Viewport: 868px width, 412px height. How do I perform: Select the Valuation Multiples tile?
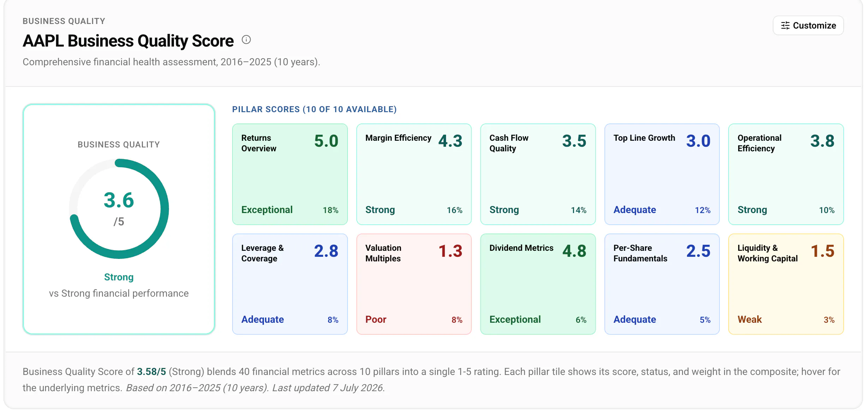(414, 284)
